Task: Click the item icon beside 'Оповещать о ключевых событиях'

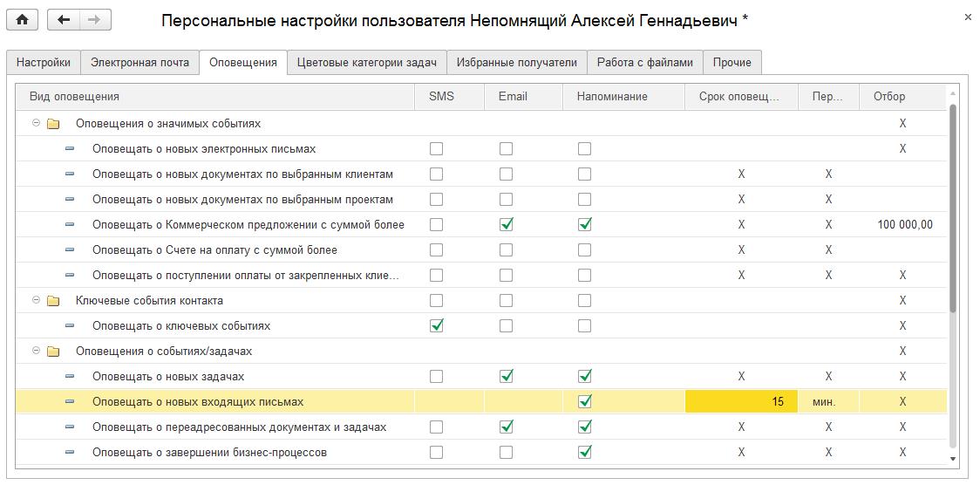Action: click(x=70, y=326)
